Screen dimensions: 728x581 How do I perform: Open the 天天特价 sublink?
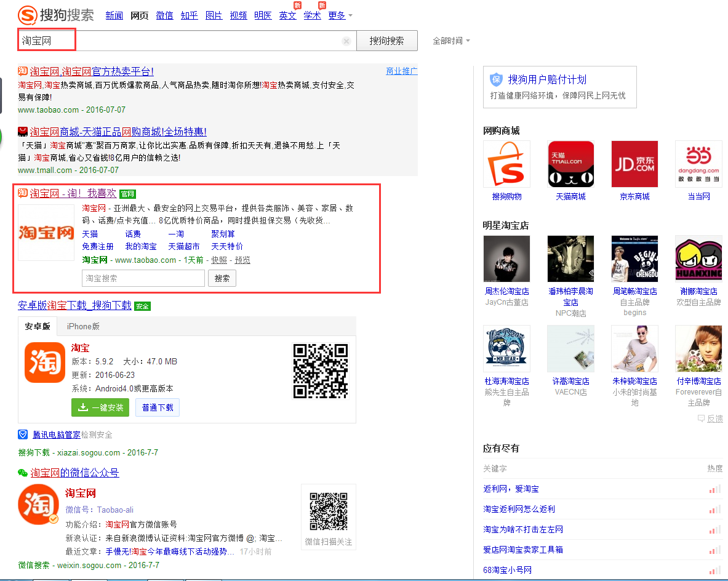pos(227,246)
